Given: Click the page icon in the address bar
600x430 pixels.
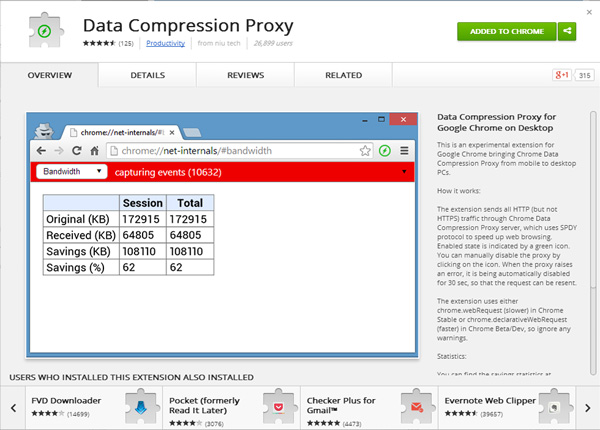Looking at the screenshot, I should [114, 151].
